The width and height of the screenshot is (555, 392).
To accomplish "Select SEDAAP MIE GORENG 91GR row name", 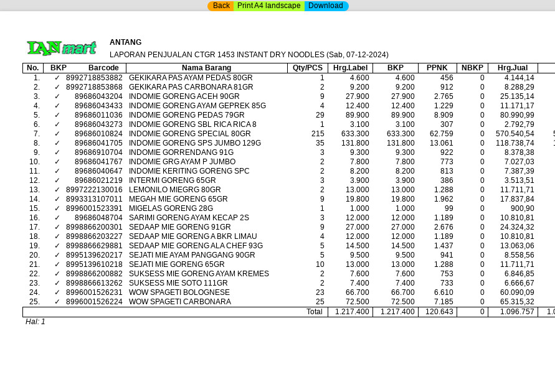I will [x=179, y=227].
